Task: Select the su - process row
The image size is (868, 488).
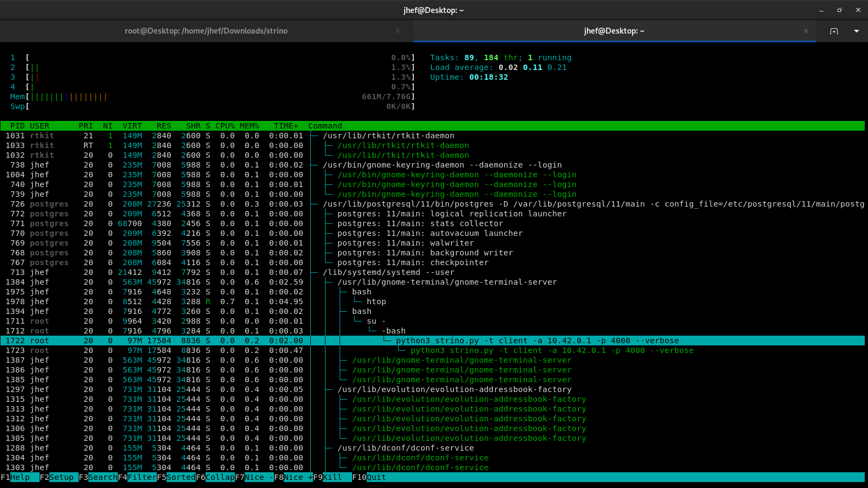Action: (x=432, y=321)
